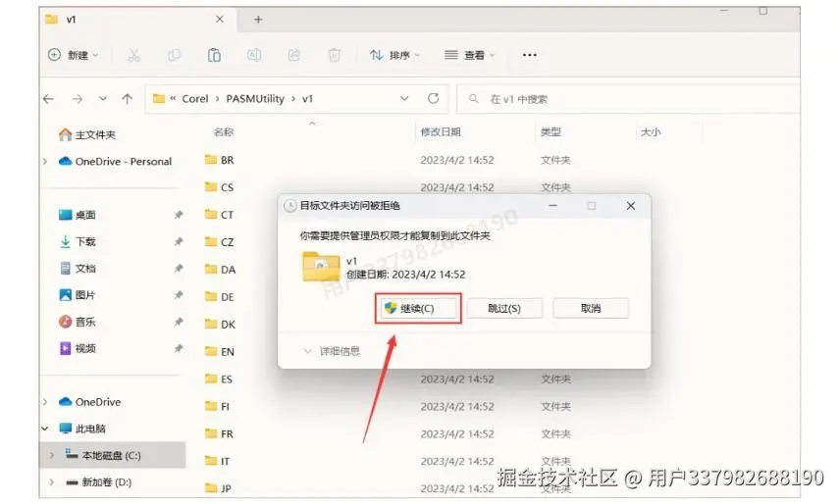The width and height of the screenshot is (839, 504).
Task: Open recent locations chevron beside navigation arrows
Action: pos(103,99)
